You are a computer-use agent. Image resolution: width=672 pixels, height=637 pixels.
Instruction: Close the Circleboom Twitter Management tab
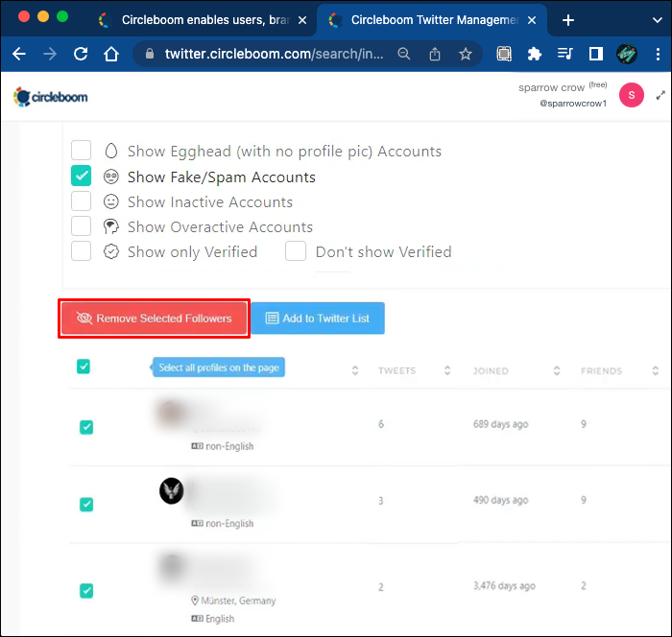tap(532, 20)
